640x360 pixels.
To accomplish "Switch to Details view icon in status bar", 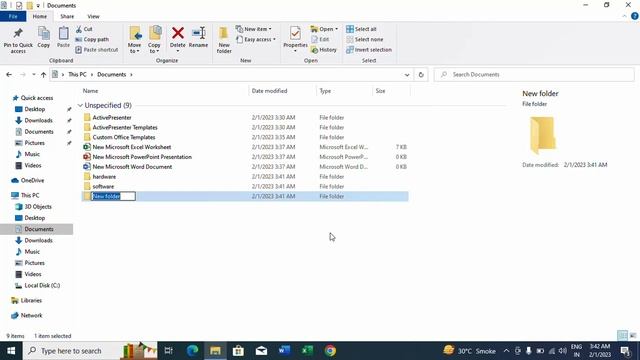I will [622, 336].
